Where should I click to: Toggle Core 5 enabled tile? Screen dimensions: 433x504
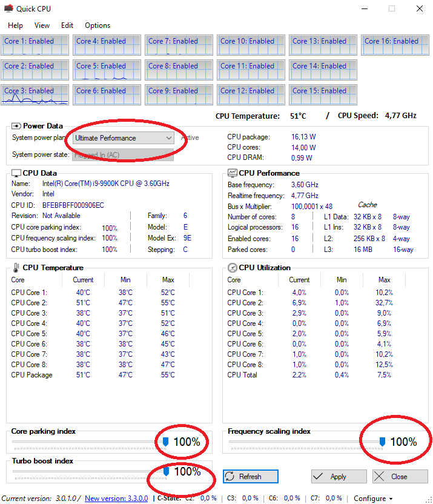pos(107,70)
